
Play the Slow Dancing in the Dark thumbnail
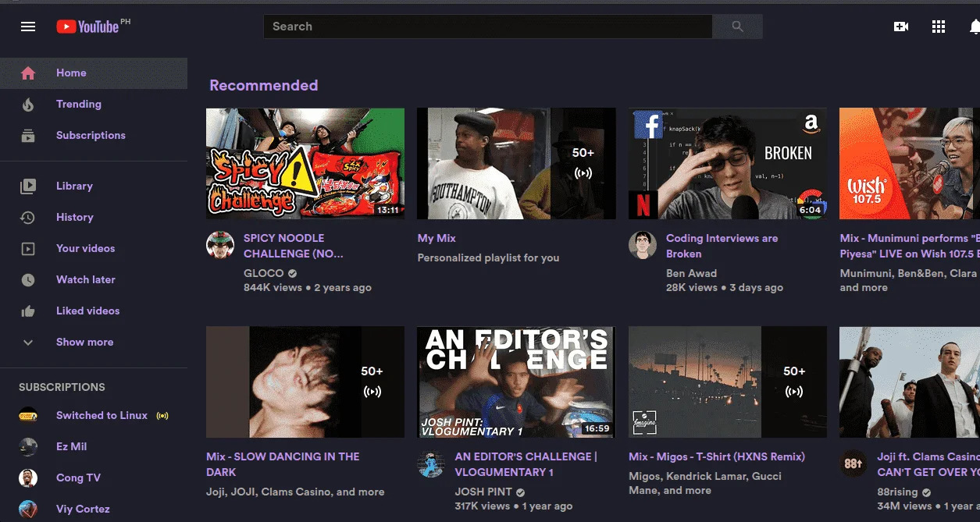click(305, 382)
